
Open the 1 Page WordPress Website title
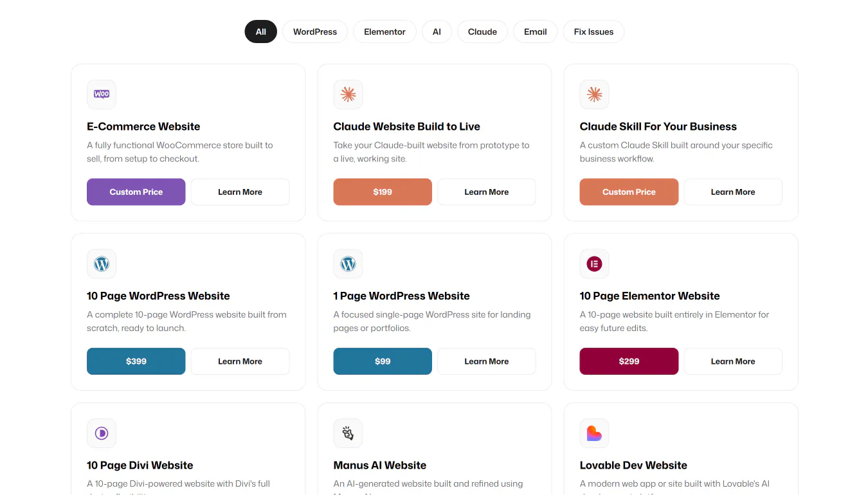coord(401,296)
